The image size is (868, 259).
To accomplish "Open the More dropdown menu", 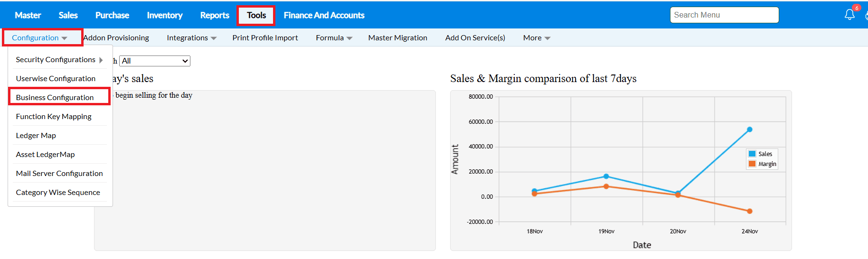I will click(x=537, y=38).
